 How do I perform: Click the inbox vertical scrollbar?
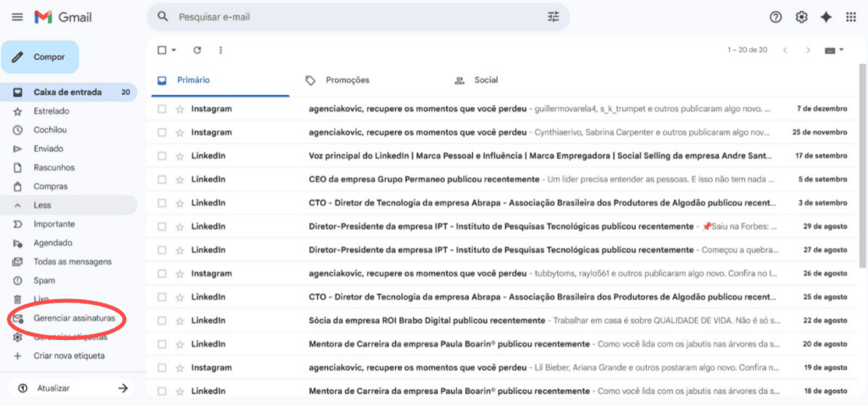[862, 166]
